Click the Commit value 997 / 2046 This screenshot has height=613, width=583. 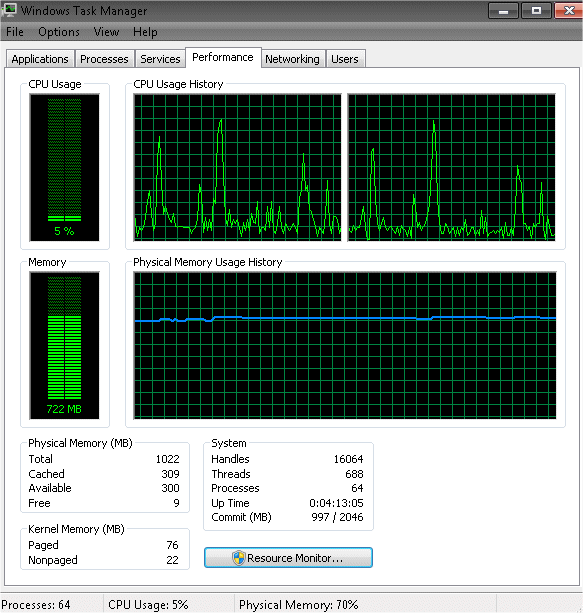337,517
